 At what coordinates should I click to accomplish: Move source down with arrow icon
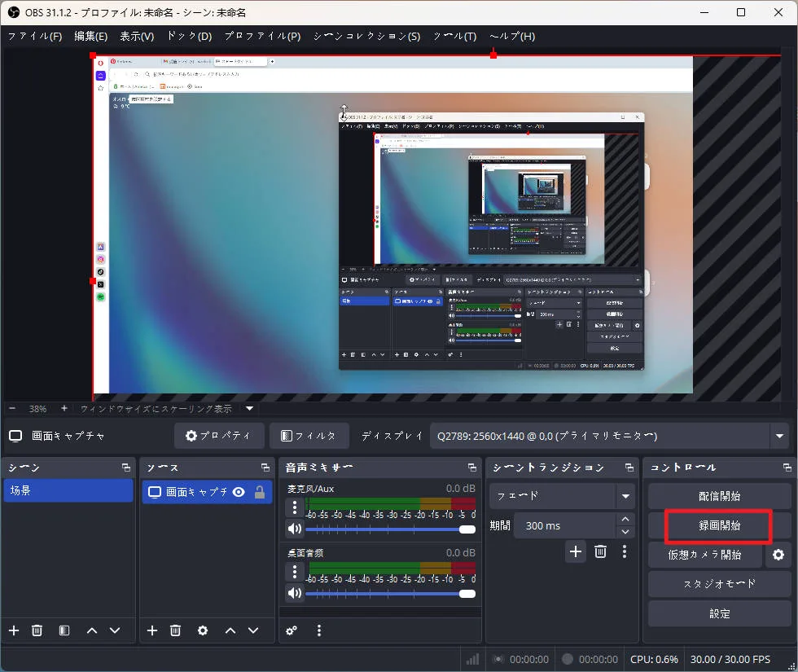(253, 630)
